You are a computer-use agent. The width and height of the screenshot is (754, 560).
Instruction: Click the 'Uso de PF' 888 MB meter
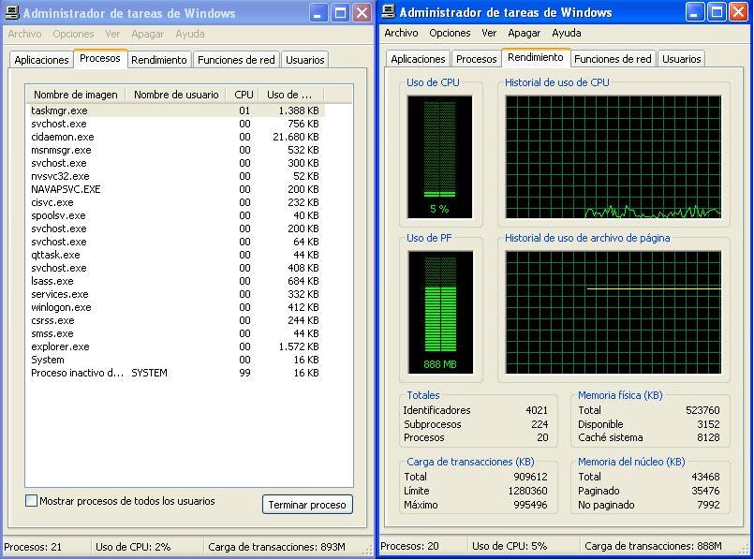pyautogui.click(x=440, y=312)
